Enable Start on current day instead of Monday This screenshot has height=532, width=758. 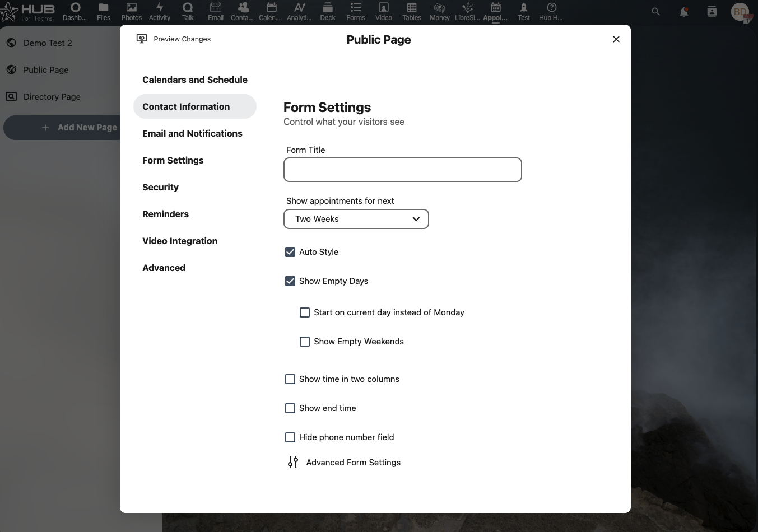[305, 312]
